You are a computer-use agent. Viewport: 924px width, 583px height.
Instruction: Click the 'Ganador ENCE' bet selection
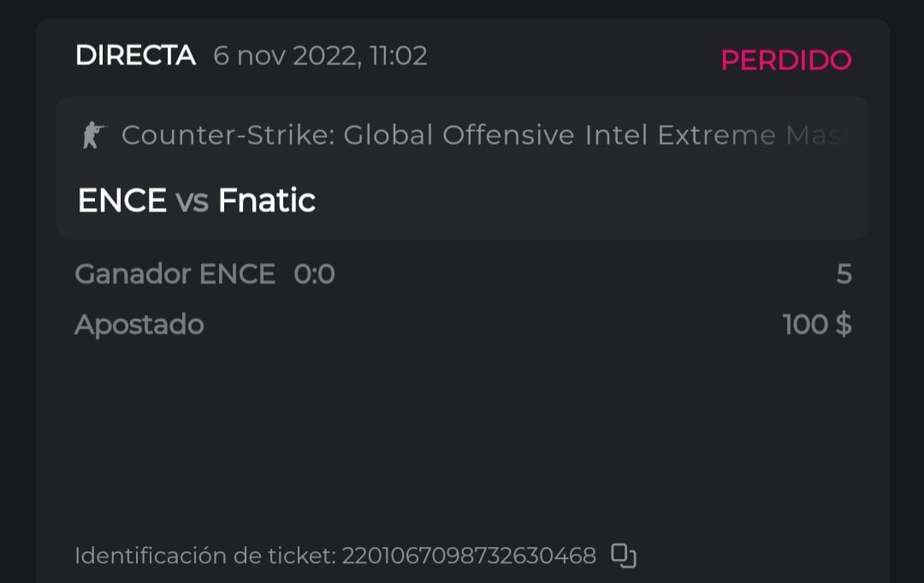click(x=175, y=274)
